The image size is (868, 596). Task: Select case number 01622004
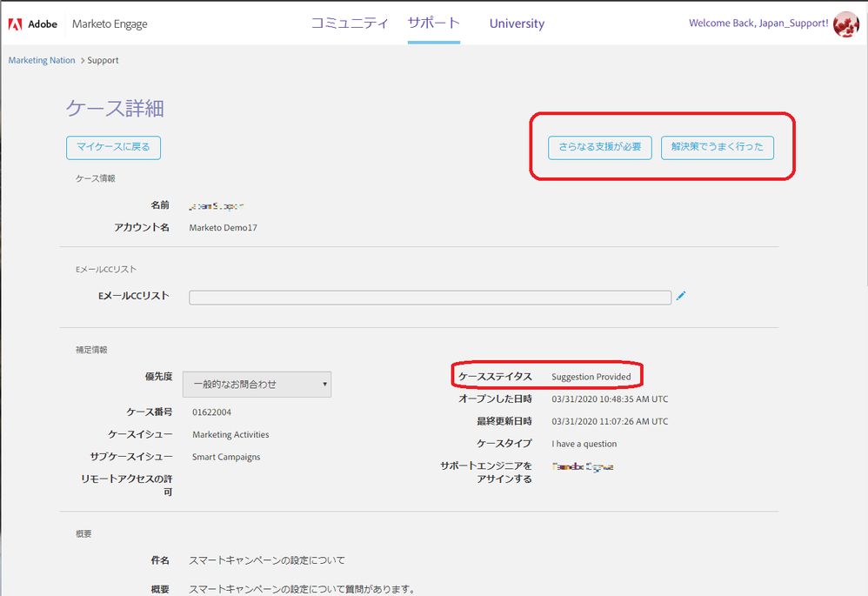coord(211,412)
